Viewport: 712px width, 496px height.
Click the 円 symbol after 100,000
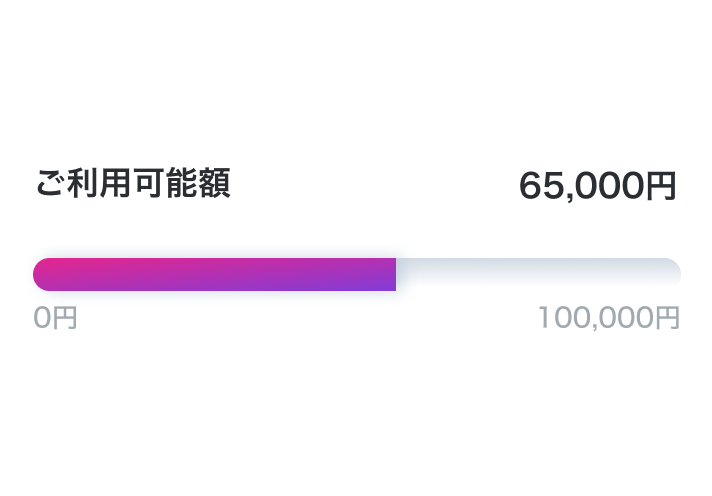coord(667,318)
